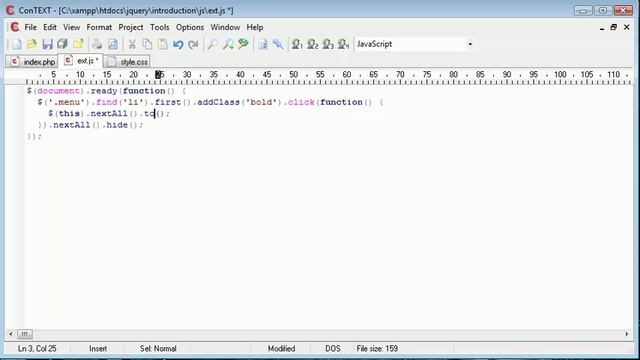
Task: Undo last edit with blue arrow
Action: (x=178, y=44)
